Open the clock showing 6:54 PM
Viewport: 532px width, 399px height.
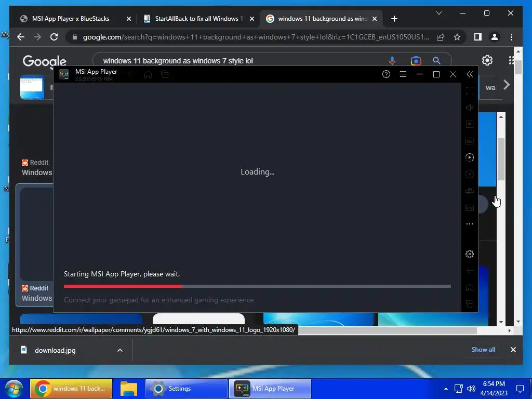pyautogui.click(x=494, y=389)
